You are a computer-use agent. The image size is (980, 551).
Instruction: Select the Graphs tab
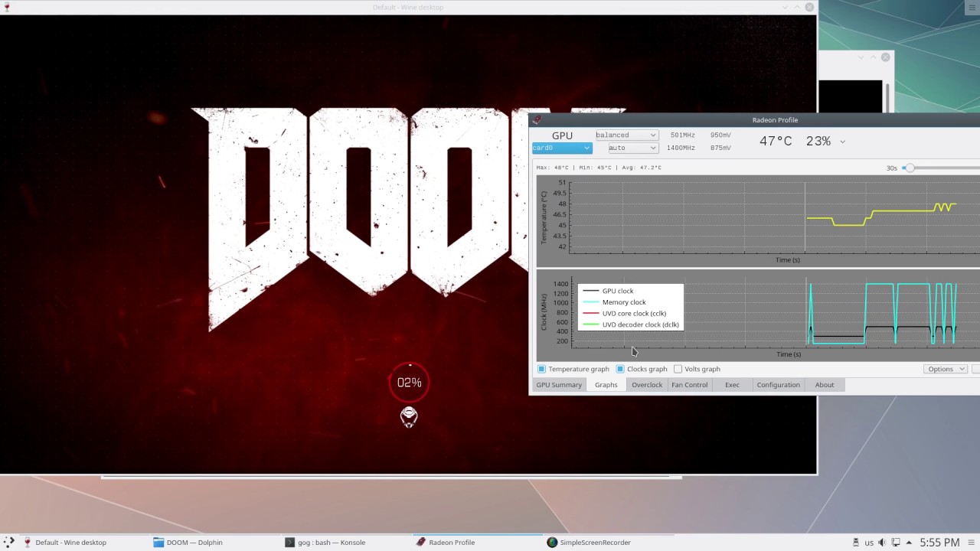606,385
